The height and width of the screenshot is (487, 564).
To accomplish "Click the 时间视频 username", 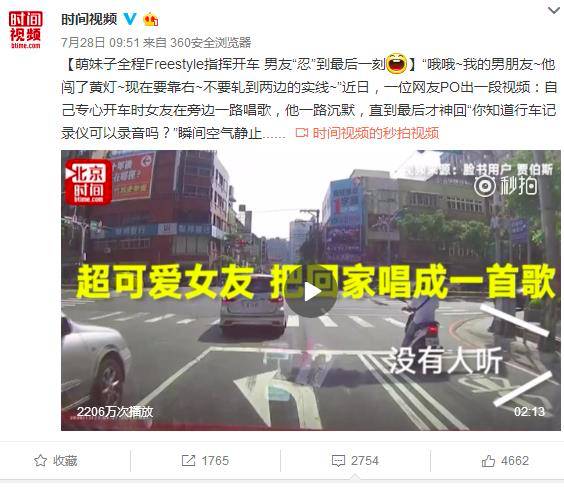I will [89, 19].
